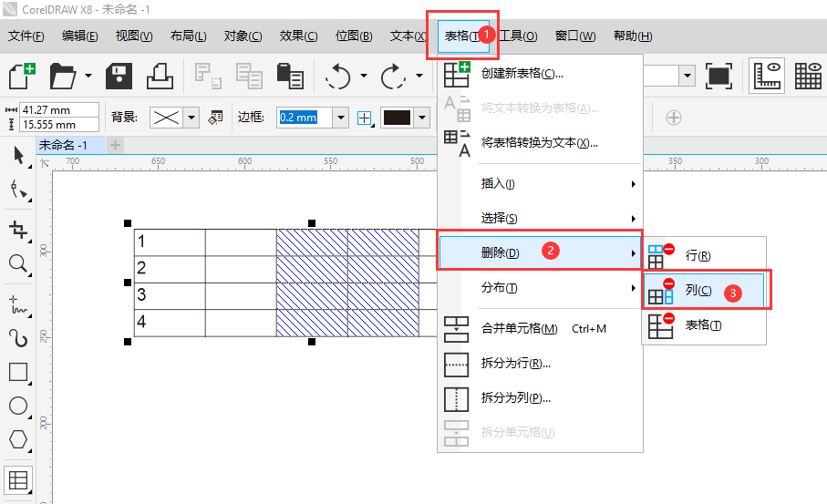Delete the selected Row option
Image resolution: width=827 pixels, height=504 pixels.
704,256
